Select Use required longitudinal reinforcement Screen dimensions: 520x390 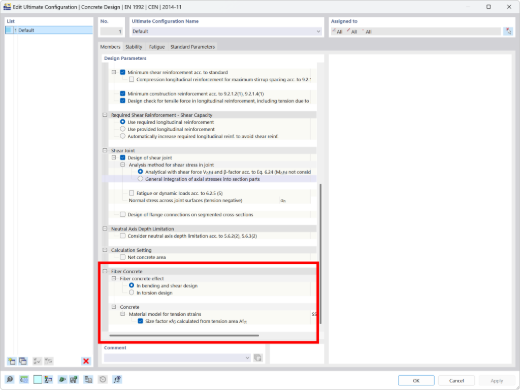[123, 122]
